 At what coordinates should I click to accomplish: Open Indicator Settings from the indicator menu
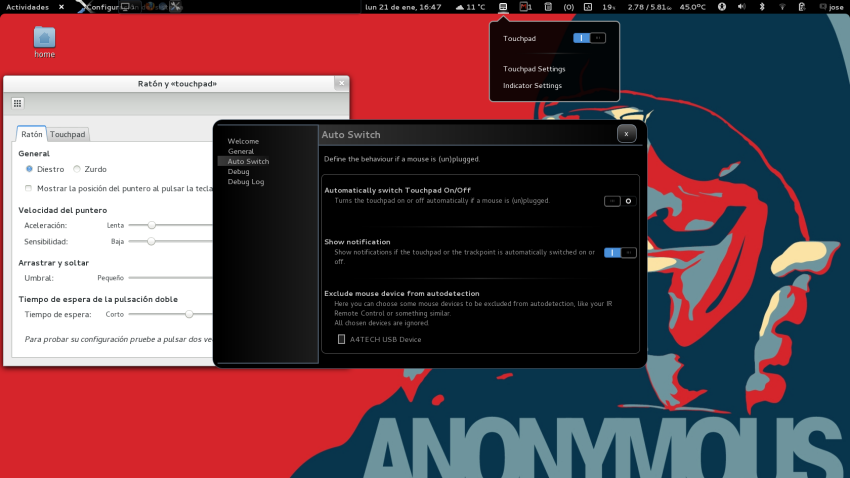click(532, 86)
